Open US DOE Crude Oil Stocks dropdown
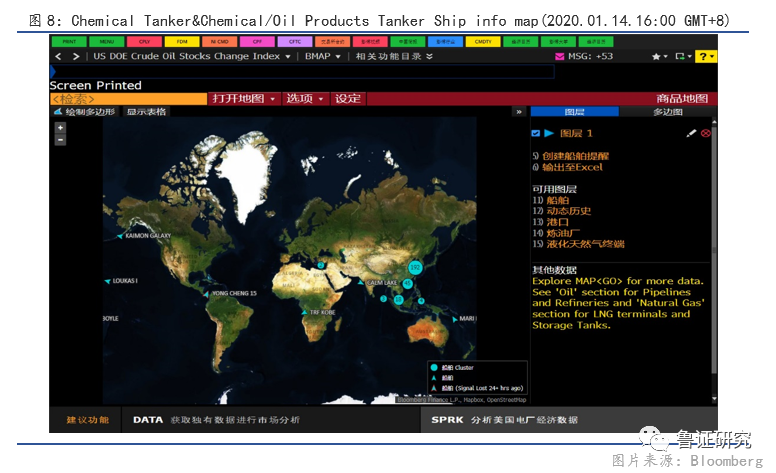 pos(192,56)
